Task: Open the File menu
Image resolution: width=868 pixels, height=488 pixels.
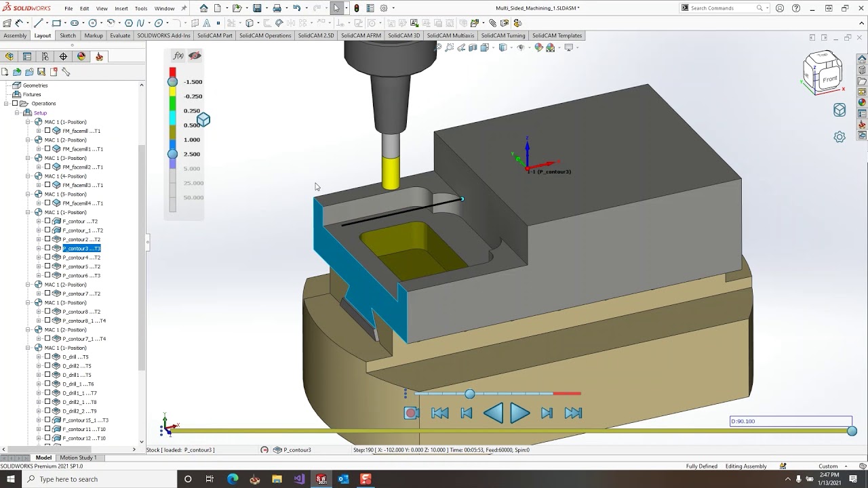Action: (68, 8)
